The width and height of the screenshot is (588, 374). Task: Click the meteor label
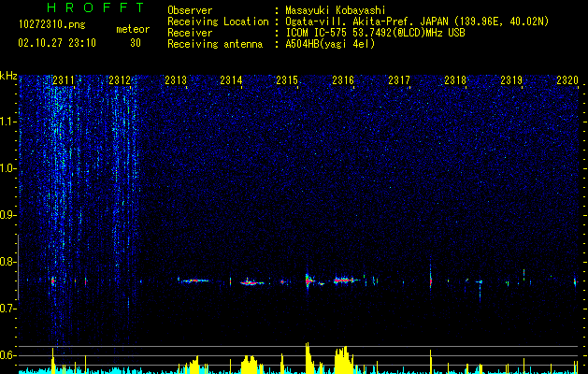133,29
